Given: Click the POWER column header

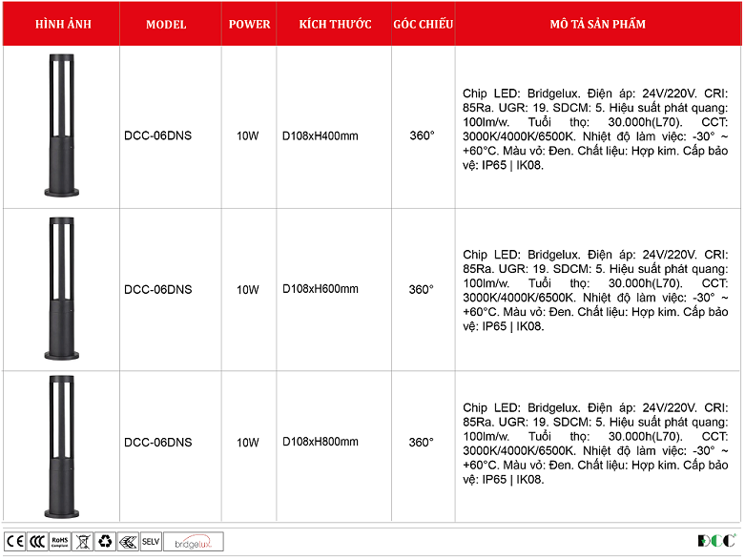Looking at the screenshot, I should tap(249, 24).
